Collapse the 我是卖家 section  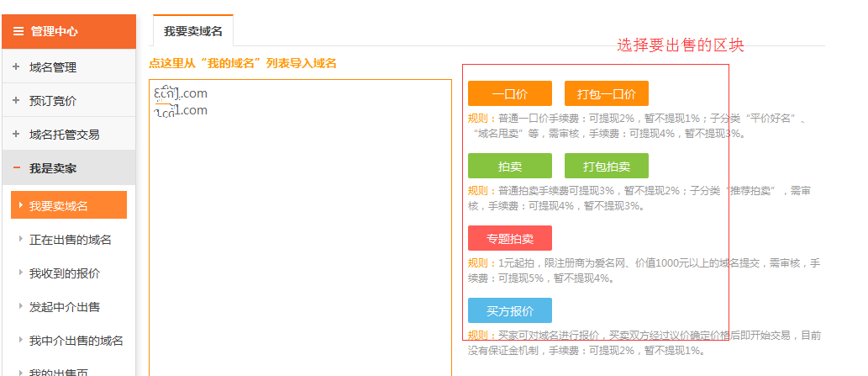click(52, 168)
